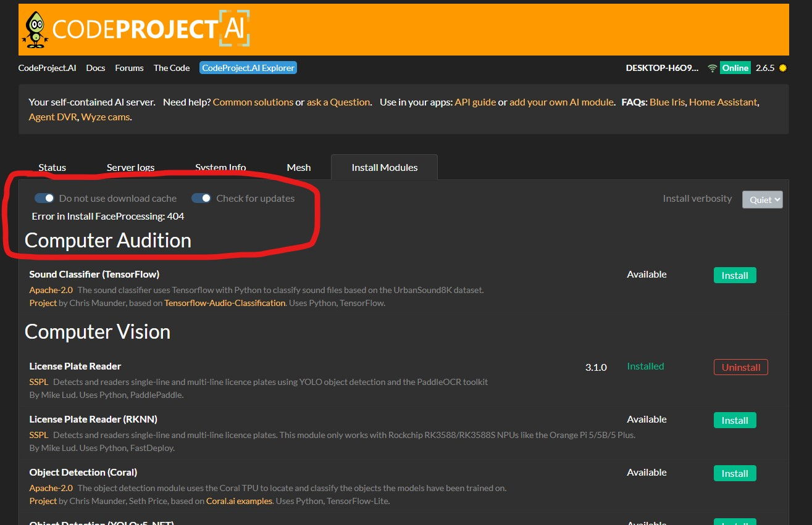Click the yellow sun theme icon
Screen dimensions: 812x525
(x=783, y=68)
